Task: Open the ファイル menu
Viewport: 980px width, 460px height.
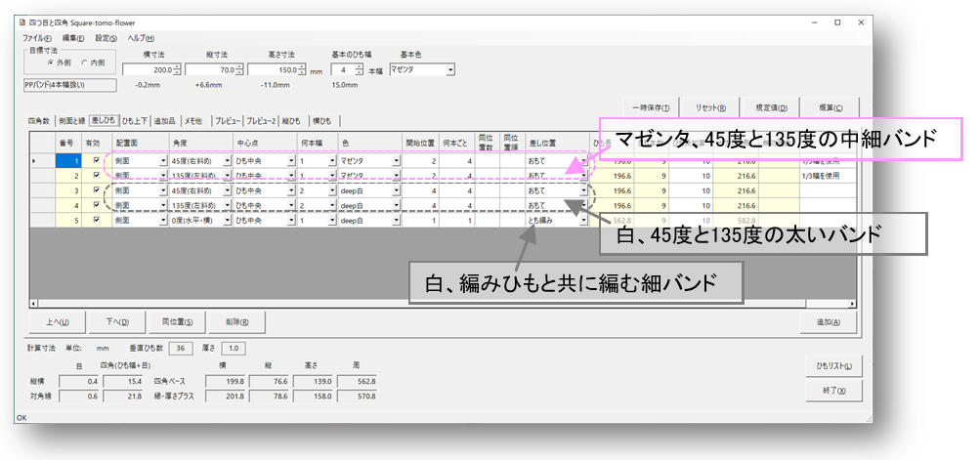Action: (x=37, y=38)
